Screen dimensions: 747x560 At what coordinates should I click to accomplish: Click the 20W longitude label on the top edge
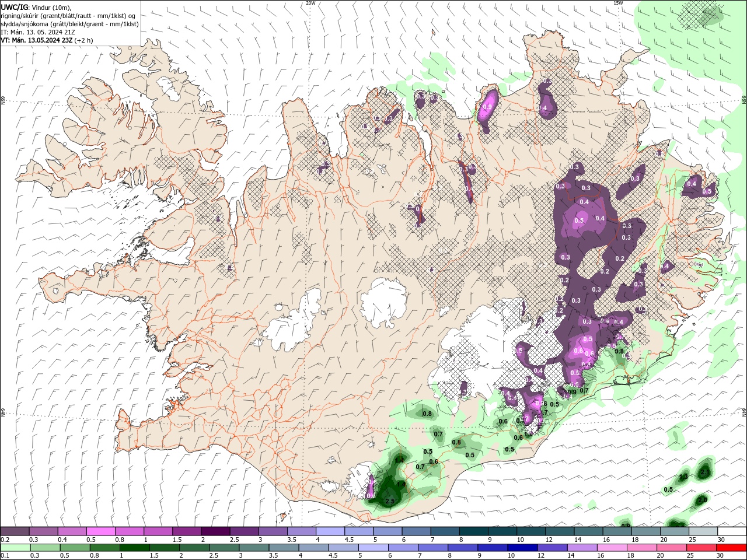[x=310, y=3]
